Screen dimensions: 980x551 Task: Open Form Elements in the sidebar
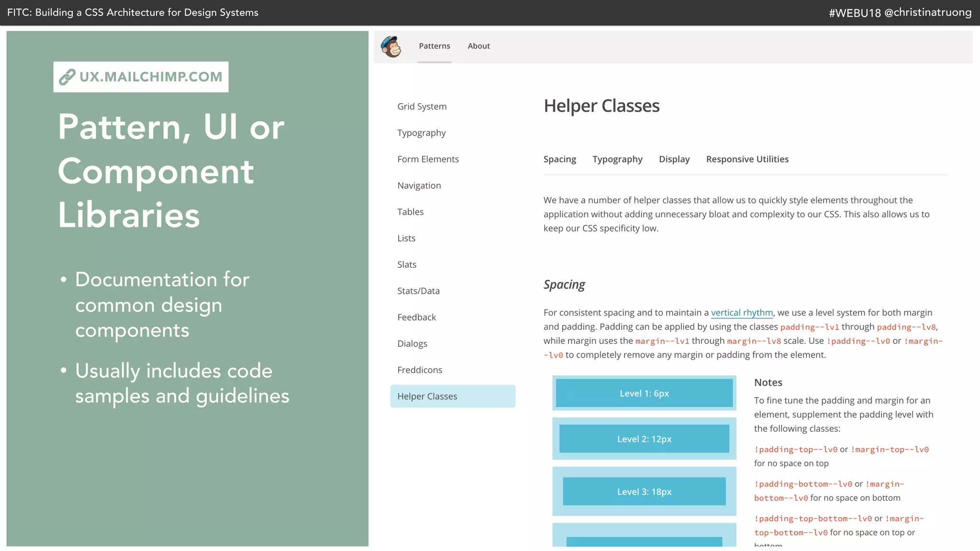pyautogui.click(x=428, y=159)
